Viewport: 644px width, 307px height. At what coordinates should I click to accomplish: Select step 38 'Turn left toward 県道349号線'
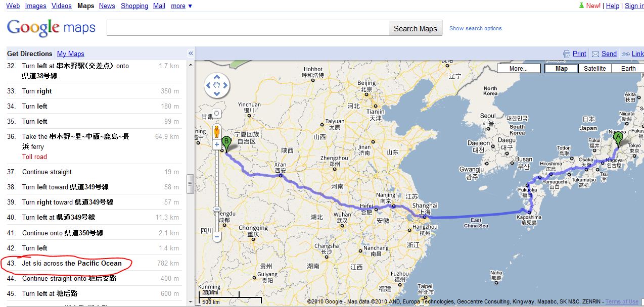pos(93,187)
